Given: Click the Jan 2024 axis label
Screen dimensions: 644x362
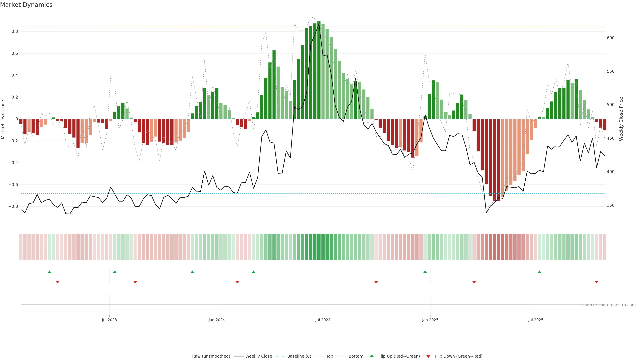Looking at the screenshot, I should click(217, 320).
